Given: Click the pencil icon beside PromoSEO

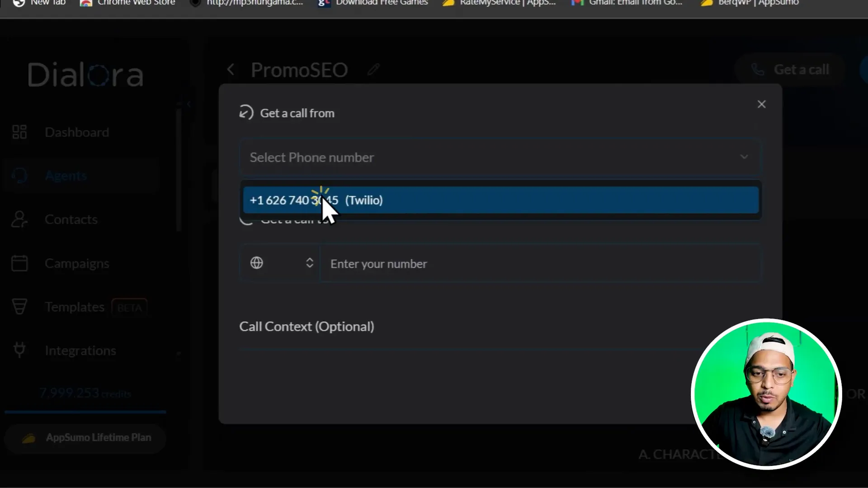Looking at the screenshot, I should point(373,70).
